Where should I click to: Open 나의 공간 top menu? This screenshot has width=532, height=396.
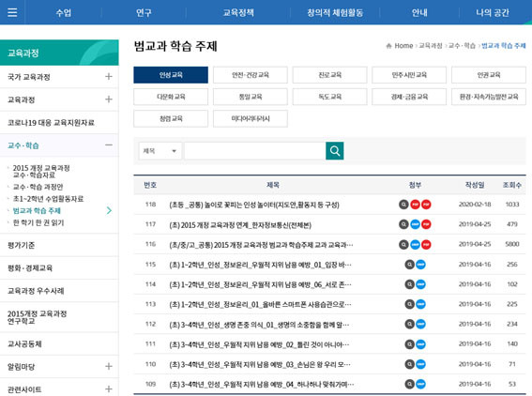click(x=493, y=12)
